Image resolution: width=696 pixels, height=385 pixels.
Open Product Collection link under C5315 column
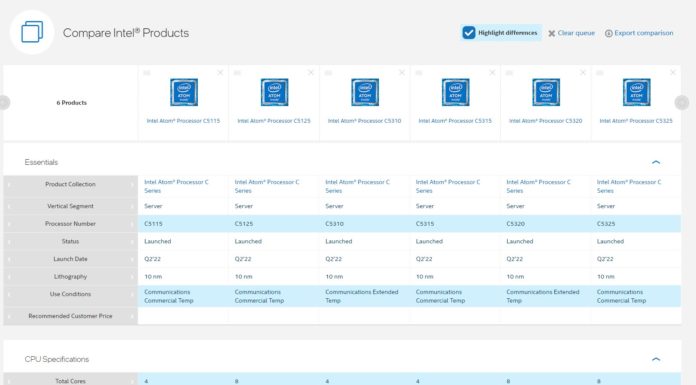tap(448, 186)
